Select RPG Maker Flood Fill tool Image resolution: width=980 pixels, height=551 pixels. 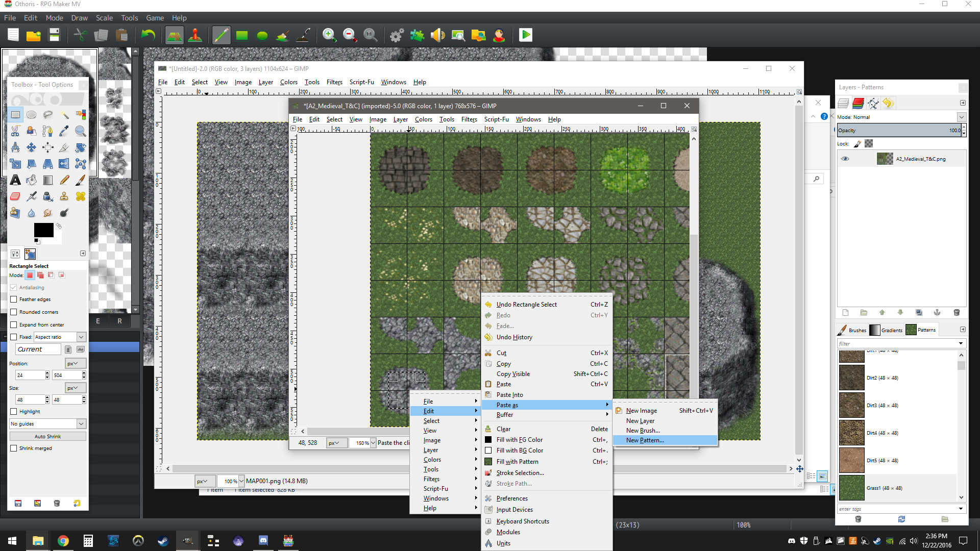(x=283, y=35)
